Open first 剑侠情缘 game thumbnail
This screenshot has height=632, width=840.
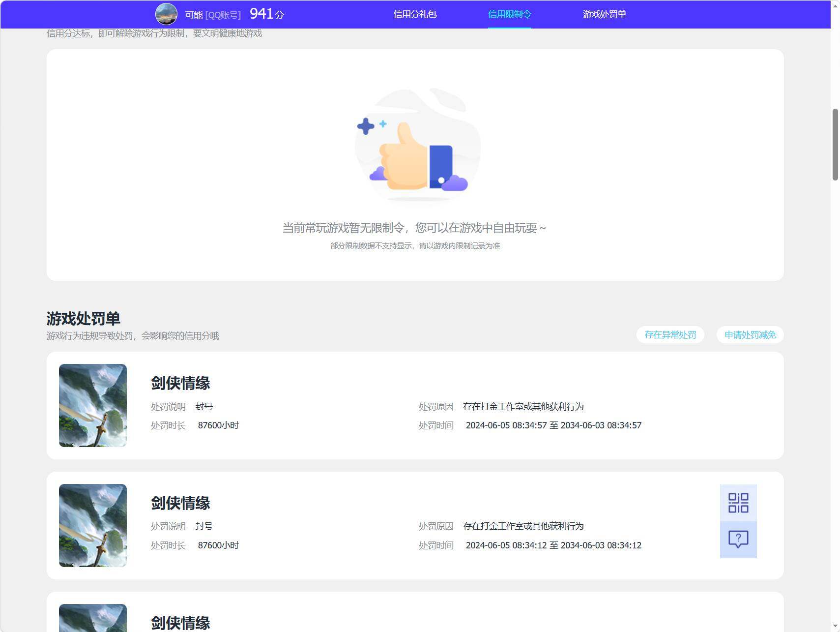coord(93,405)
